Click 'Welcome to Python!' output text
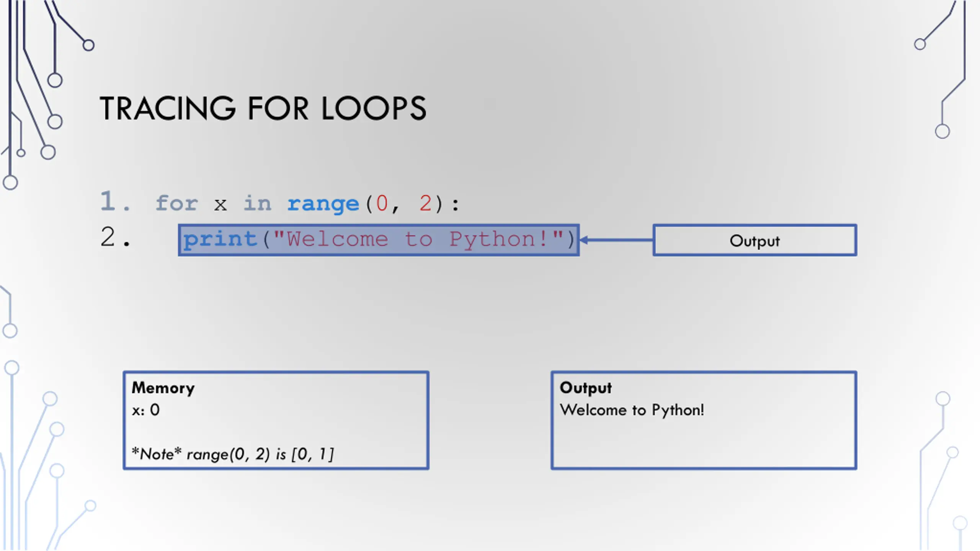This screenshot has height=551, width=980. (632, 410)
